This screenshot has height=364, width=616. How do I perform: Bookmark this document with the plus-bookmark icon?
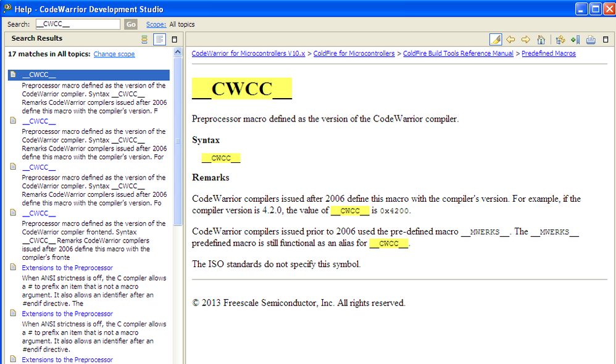(575, 39)
